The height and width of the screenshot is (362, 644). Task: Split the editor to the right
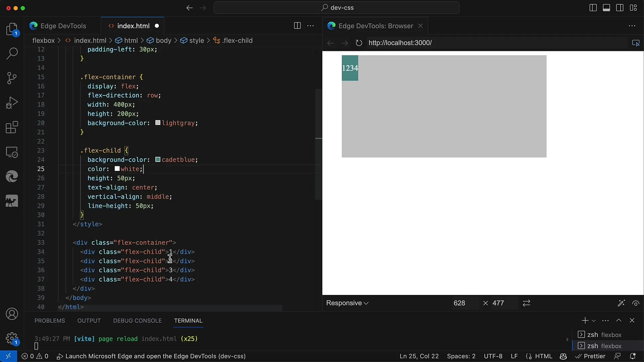coord(297,26)
